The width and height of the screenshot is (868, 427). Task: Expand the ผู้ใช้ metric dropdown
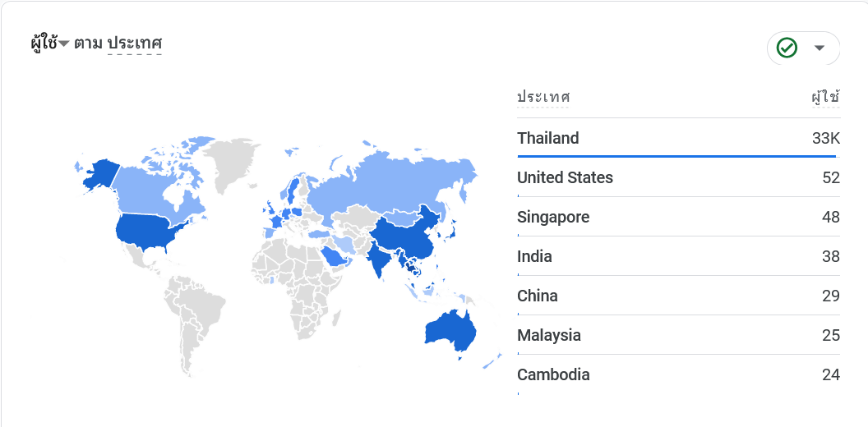pos(50,44)
